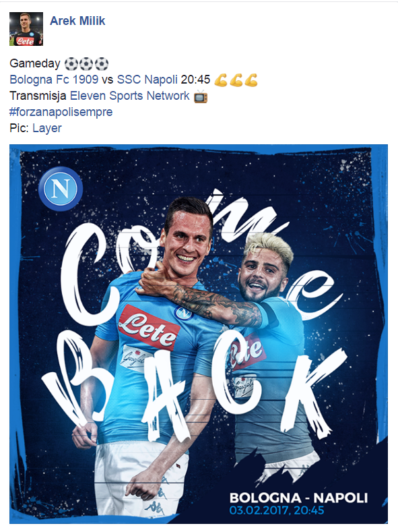Click the first flexed biceps emoji
Viewport: 398px width, 532px height.
point(221,80)
